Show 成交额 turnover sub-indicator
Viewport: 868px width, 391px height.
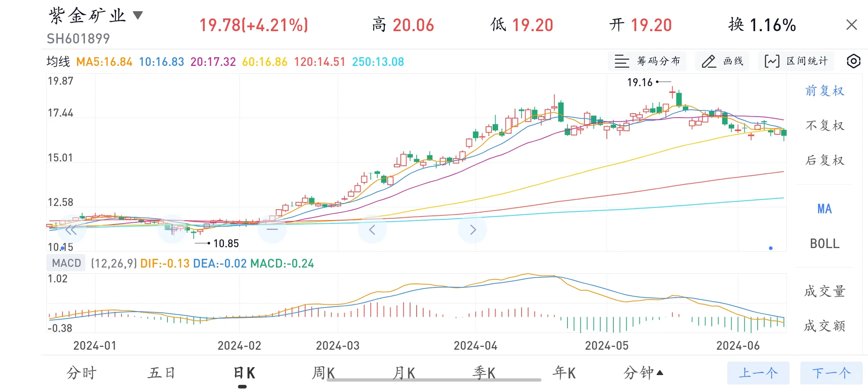825,326
